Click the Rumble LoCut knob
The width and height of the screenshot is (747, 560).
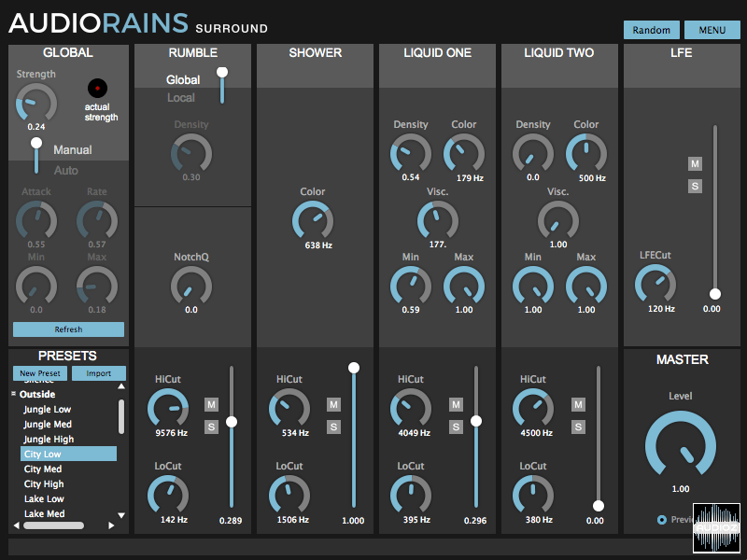168,496
